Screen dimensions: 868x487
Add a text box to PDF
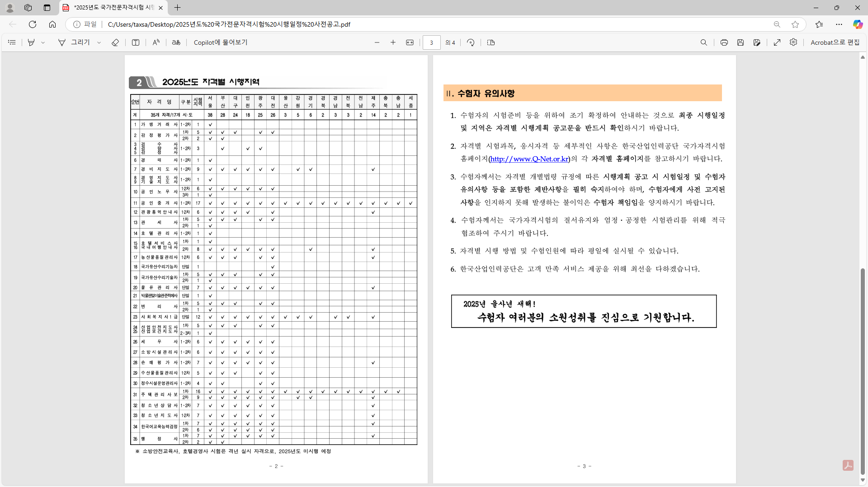tap(136, 42)
